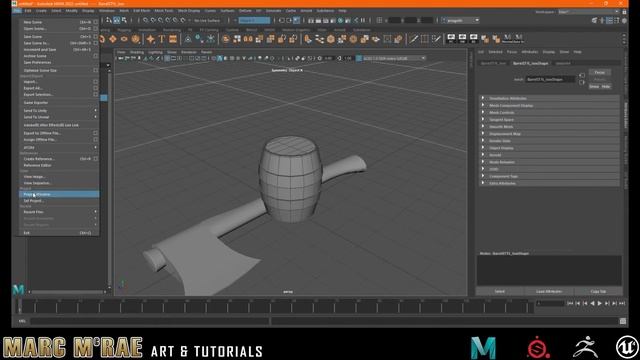640x360 pixels.
Task: Expand Mesh Component Display section
Action: (549, 105)
